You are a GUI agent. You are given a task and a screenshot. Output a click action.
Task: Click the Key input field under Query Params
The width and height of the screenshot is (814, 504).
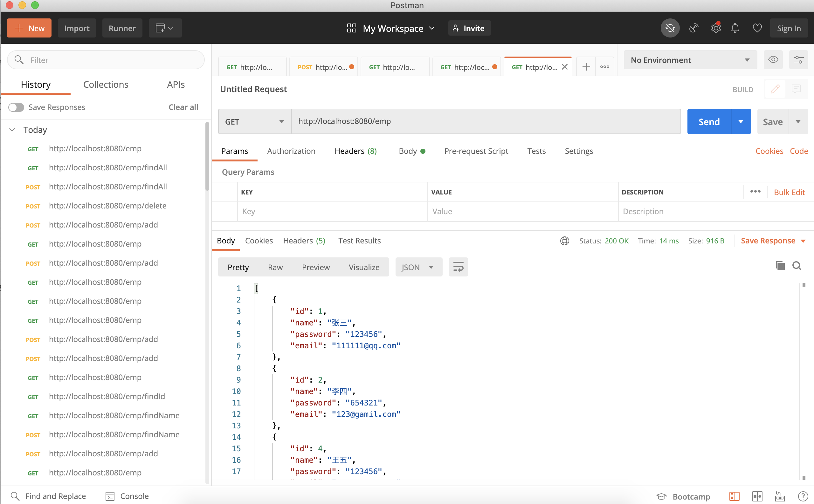(332, 211)
